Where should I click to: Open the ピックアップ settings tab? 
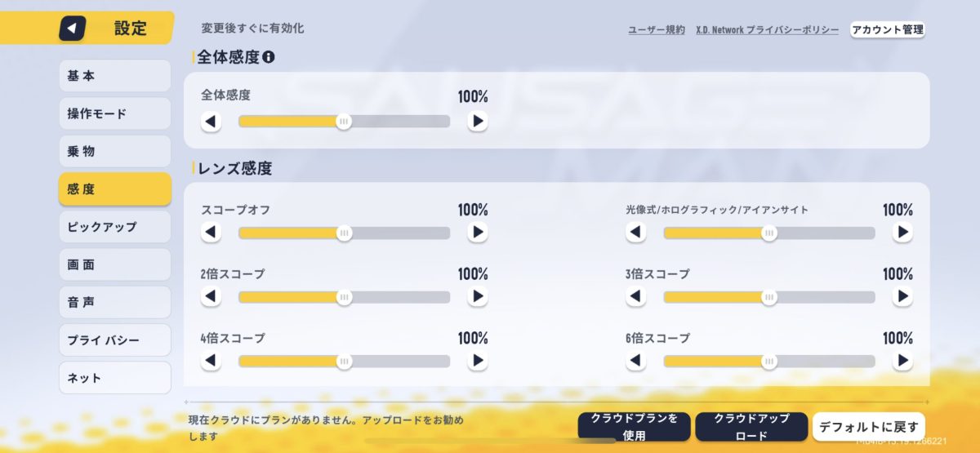point(114,227)
